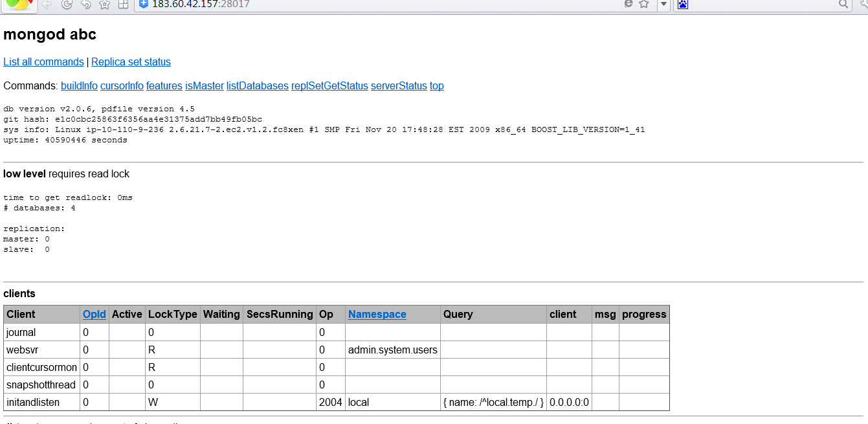Click the 'LockType' column header
868x424 pixels.
pyautogui.click(x=173, y=315)
